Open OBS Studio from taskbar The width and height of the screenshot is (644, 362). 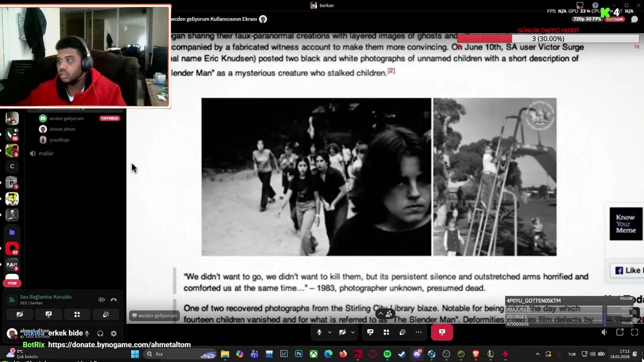(x=446, y=354)
